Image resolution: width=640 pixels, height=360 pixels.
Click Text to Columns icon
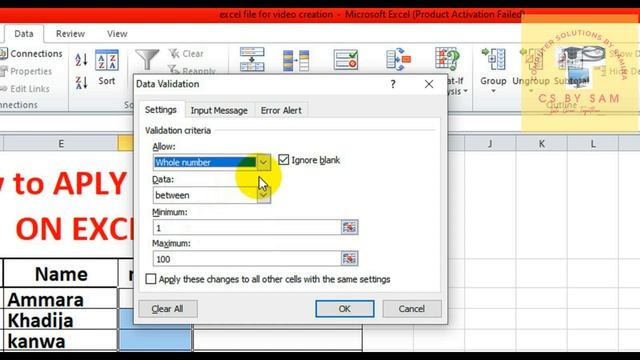(252, 60)
